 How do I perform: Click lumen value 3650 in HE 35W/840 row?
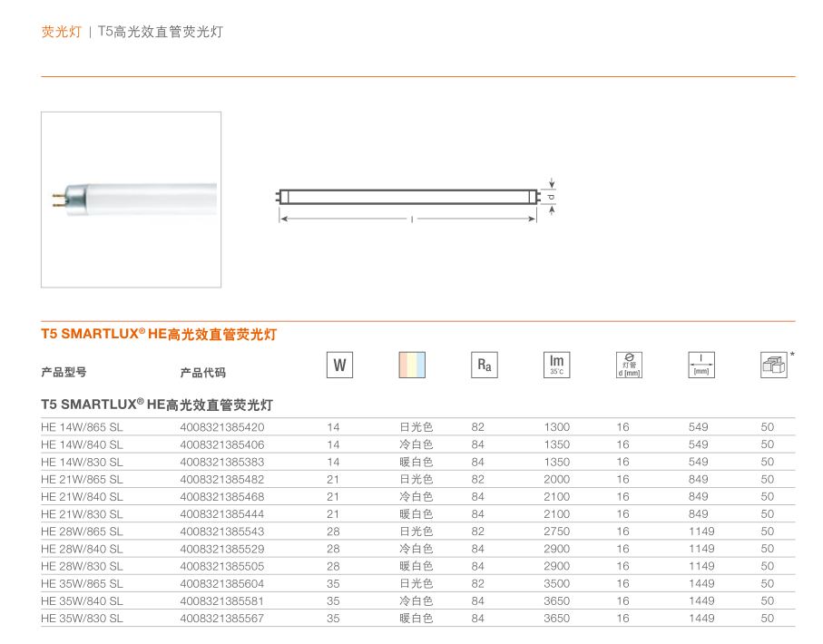[557, 601]
